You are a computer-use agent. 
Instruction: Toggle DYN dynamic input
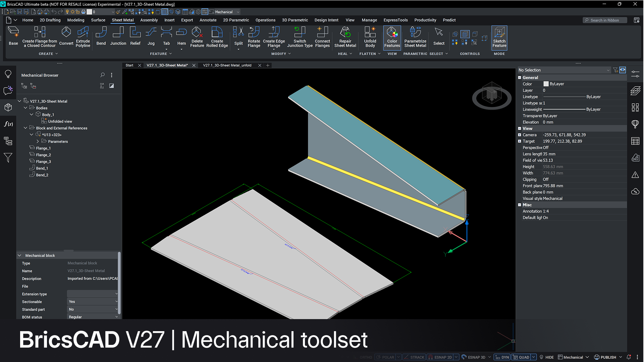tap(502, 357)
